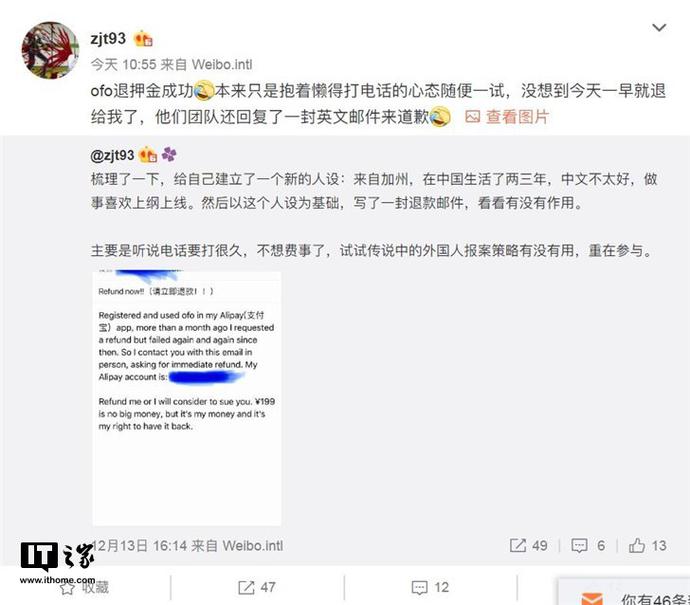
Task: Click the Weibo.intl source link at top
Action: 222,65
